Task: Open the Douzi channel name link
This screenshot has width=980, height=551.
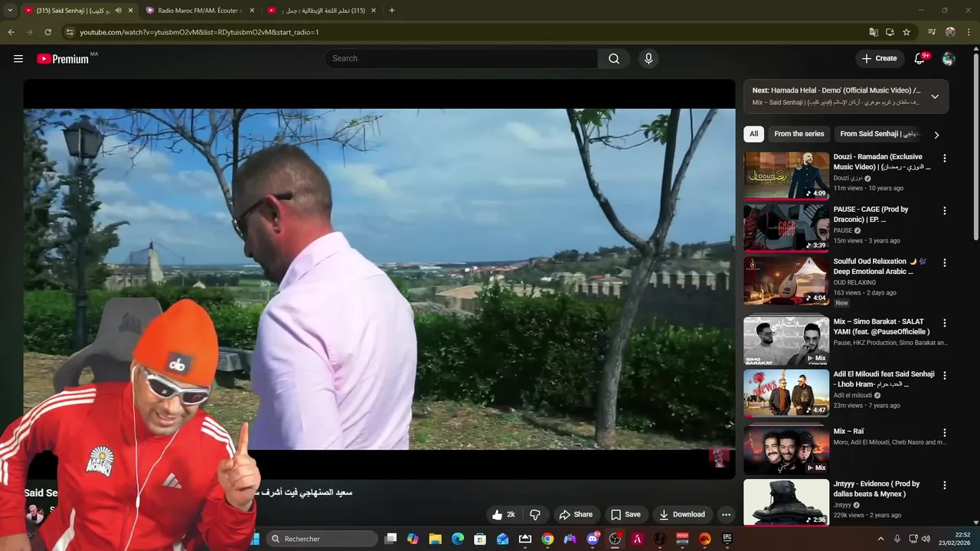Action: tap(848, 178)
